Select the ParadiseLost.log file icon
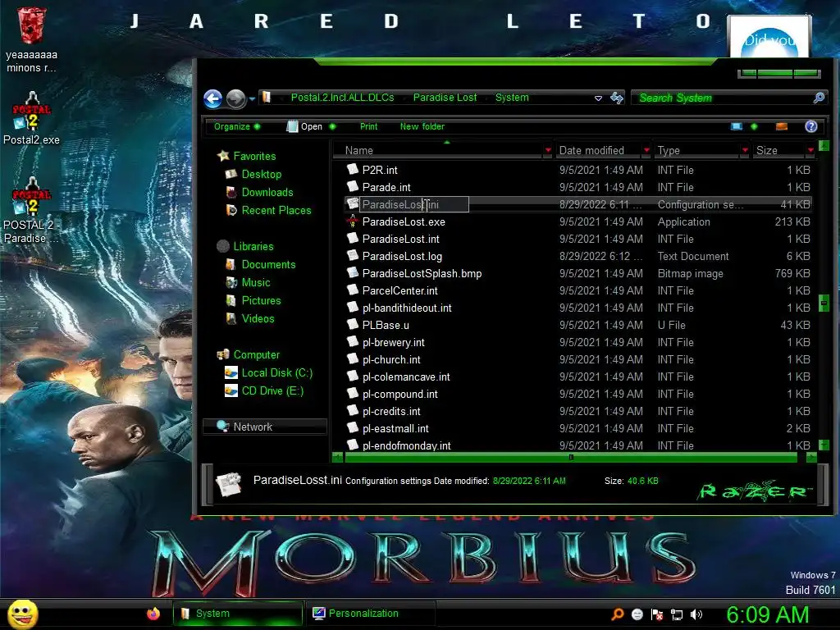The width and height of the screenshot is (840, 630). (353, 256)
